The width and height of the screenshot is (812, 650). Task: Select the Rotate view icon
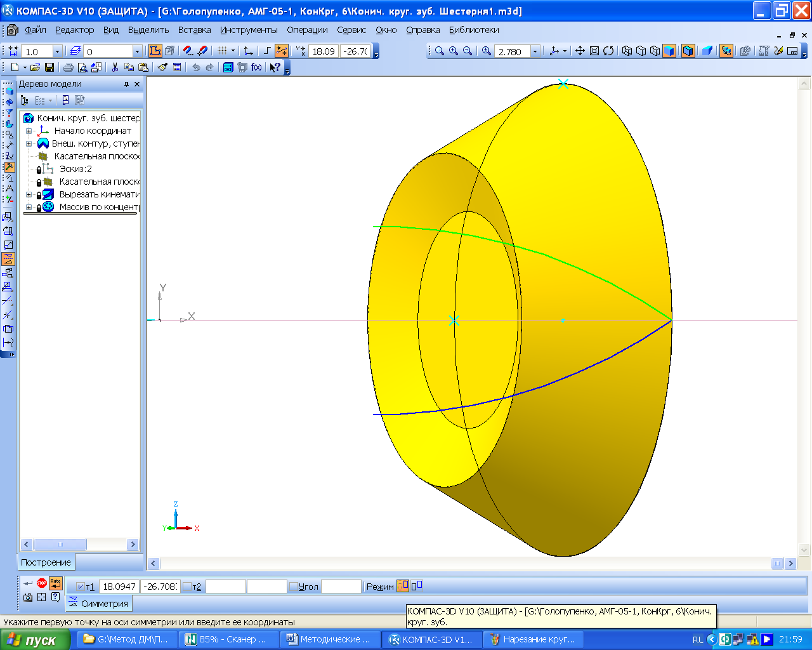pyautogui.click(x=608, y=51)
